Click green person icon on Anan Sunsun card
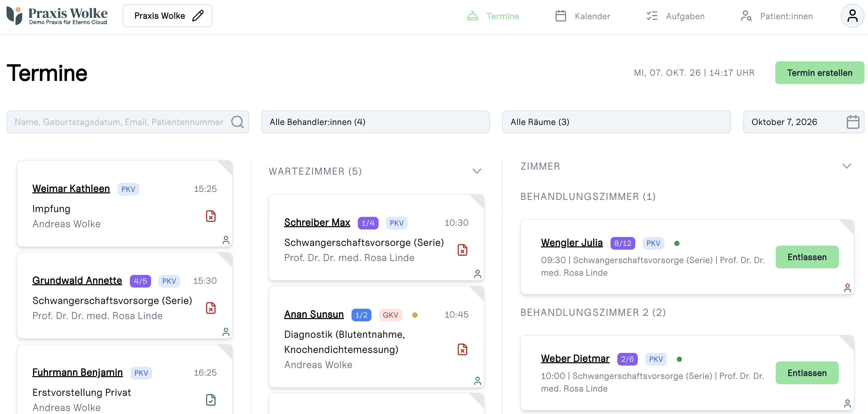Screen dimensions: 868x414 (x=477, y=381)
